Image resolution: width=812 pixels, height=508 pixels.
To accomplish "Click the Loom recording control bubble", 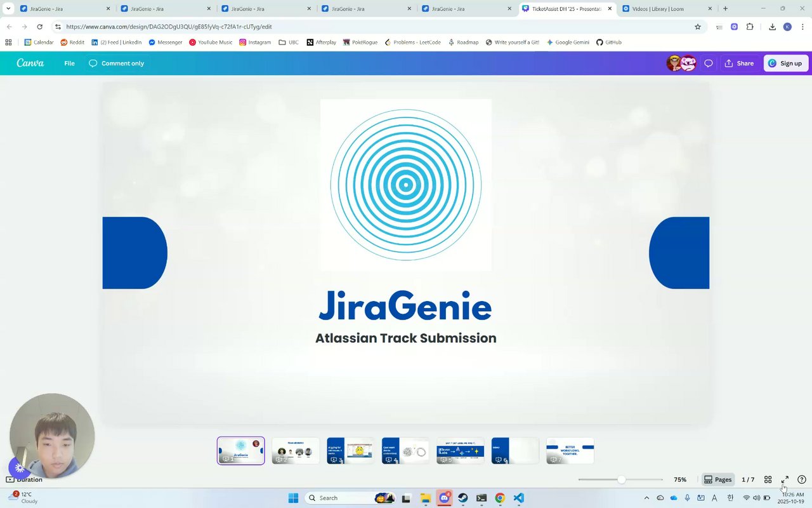I will (20, 468).
